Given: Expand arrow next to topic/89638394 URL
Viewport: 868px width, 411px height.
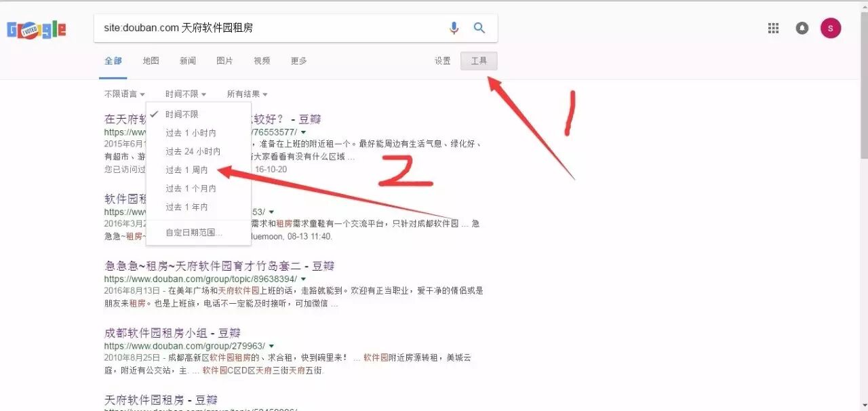Looking at the screenshot, I should (x=304, y=279).
